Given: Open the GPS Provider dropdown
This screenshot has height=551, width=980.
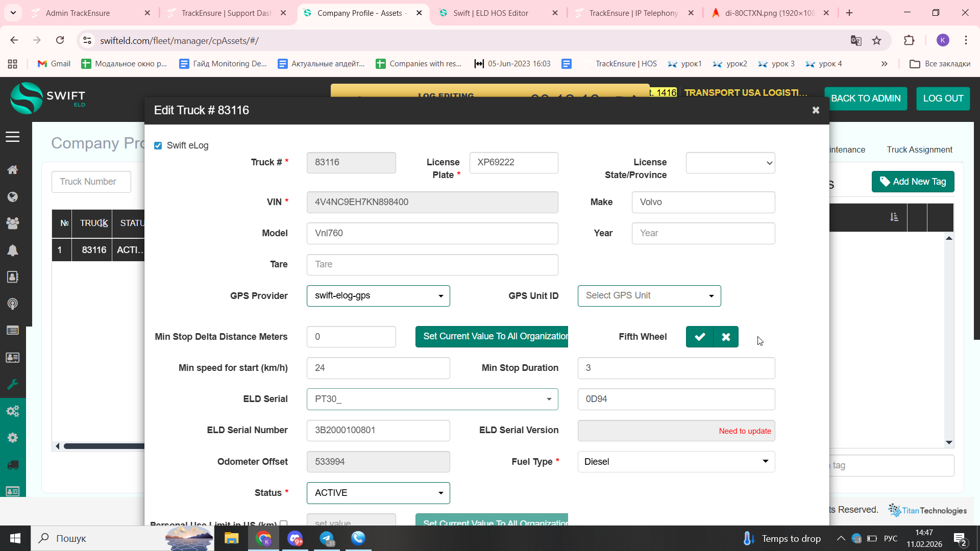Looking at the screenshot, I should point(378,296).
